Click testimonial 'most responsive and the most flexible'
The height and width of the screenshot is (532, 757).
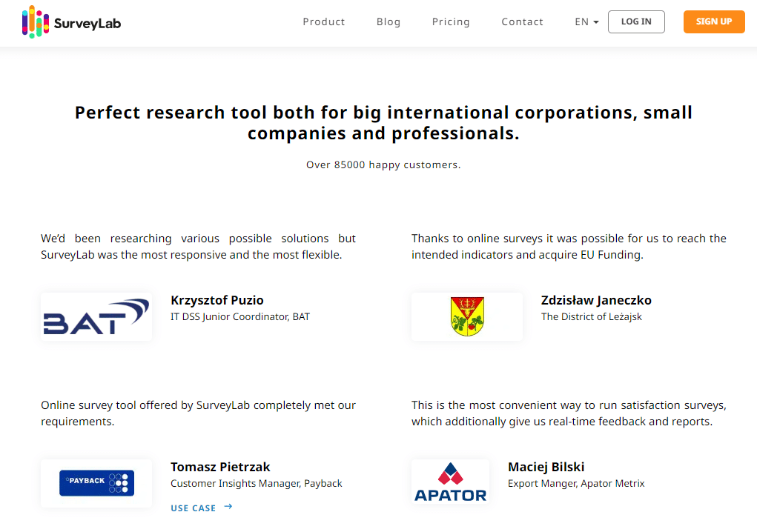[198, 247]
